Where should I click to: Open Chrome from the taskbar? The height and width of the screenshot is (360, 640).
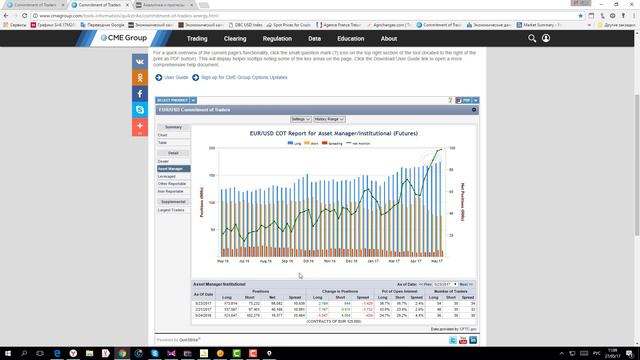tap(122, 353)
